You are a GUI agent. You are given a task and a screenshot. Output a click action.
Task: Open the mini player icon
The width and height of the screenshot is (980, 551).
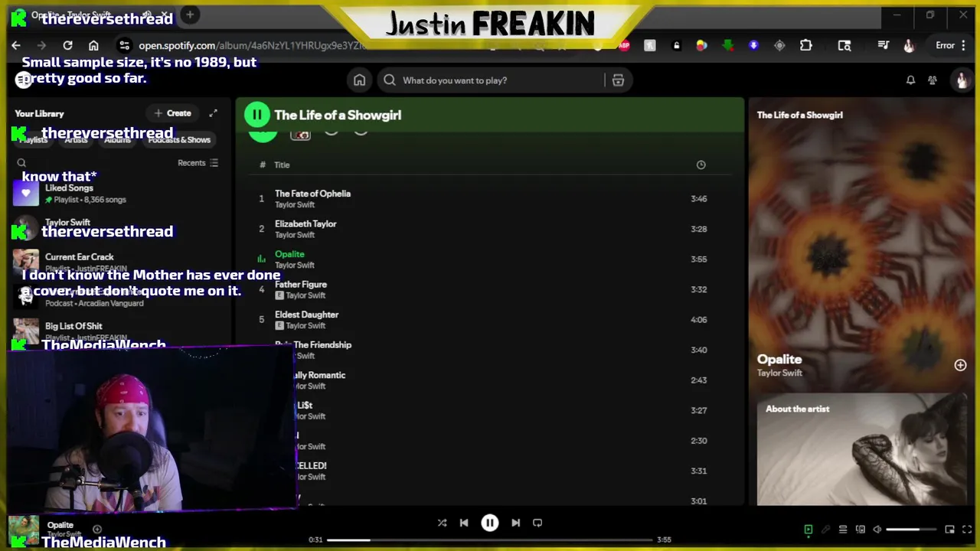coord(950,530)
